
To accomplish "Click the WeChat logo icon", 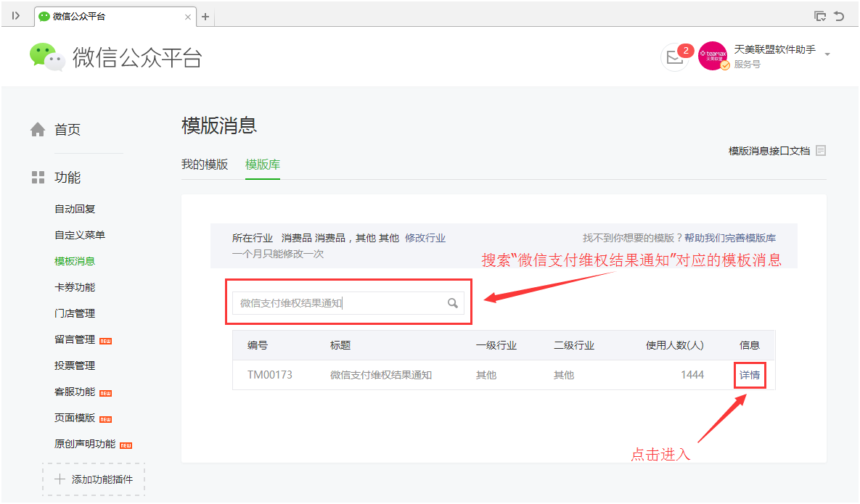I will [x=47, y=57].
